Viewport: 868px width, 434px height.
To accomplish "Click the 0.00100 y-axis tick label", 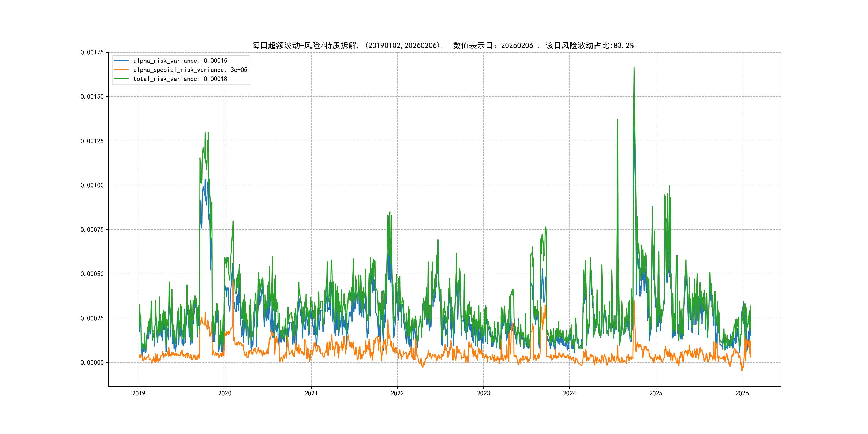I will pyautogui.click(x=92, y=185).
